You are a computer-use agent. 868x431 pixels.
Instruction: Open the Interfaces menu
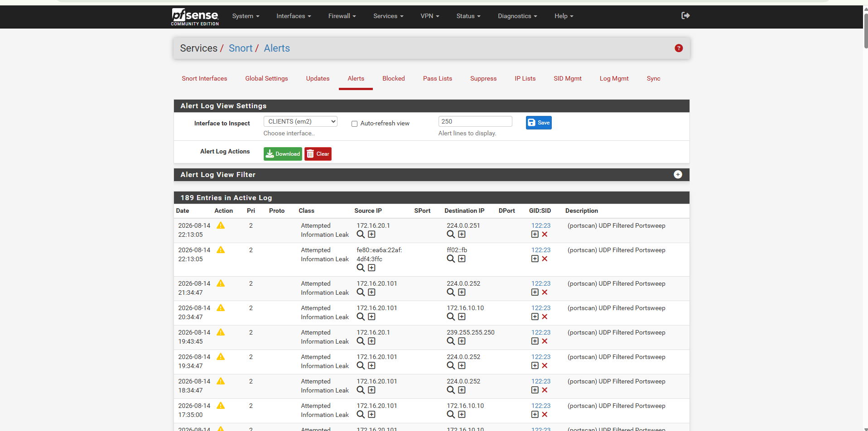coord(294,16)
